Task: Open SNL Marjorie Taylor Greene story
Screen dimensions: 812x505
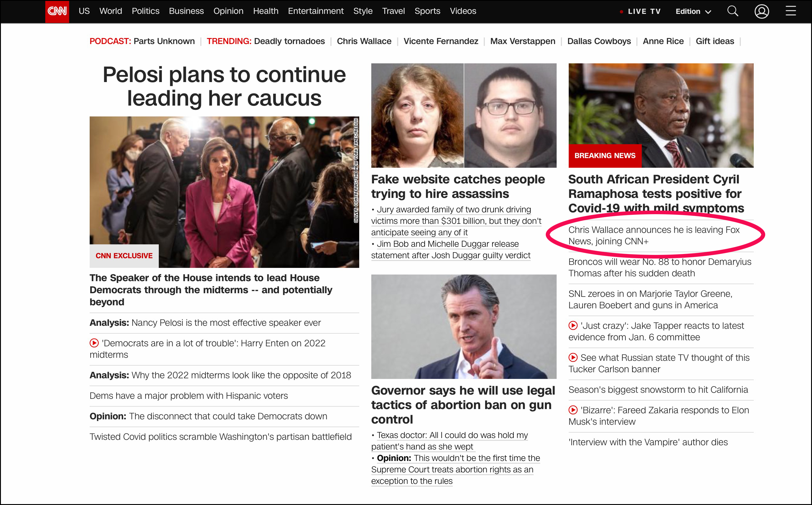Action: click(650, 299)
